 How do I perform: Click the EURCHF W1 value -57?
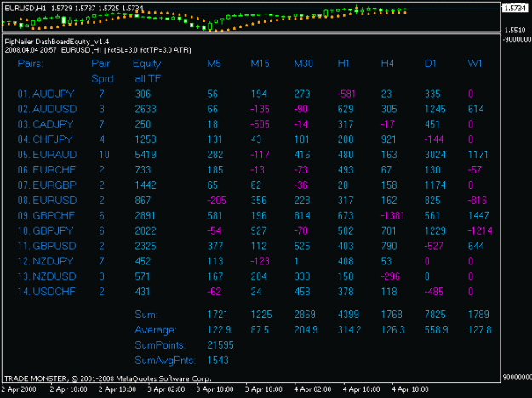[475, 170]
